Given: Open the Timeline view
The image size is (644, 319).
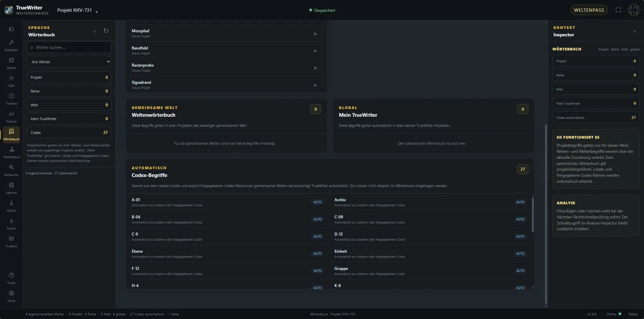Looking at the screenshot, I should pos(11,99).
